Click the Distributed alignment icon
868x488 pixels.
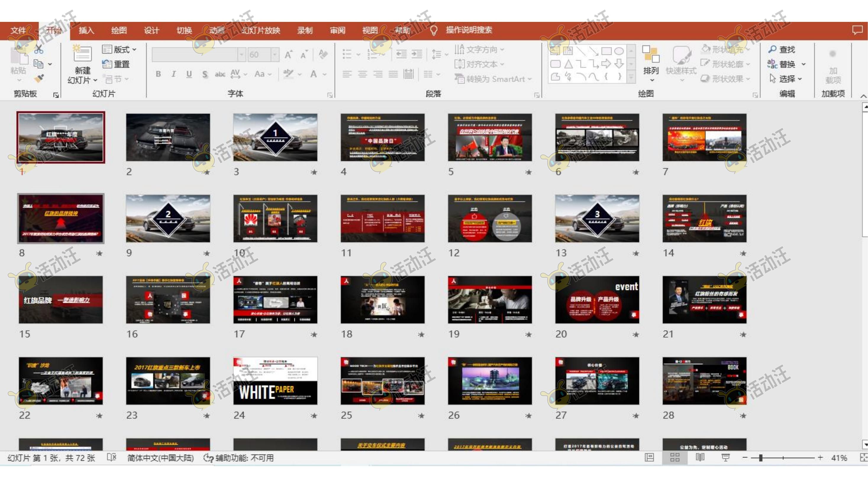coord(408,74)
